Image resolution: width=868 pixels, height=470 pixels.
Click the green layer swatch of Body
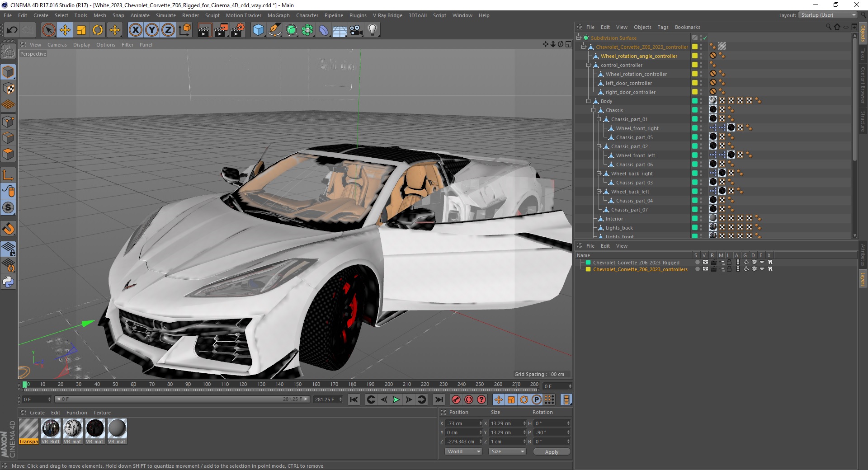click(x=695, y=101)
